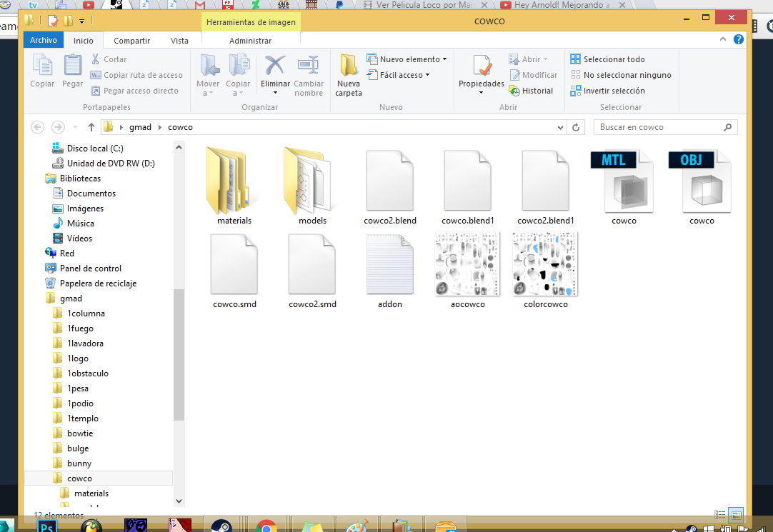Screen dimensions: 773x532
Task: Open the blue Help question mark icon
Action: 738,39
